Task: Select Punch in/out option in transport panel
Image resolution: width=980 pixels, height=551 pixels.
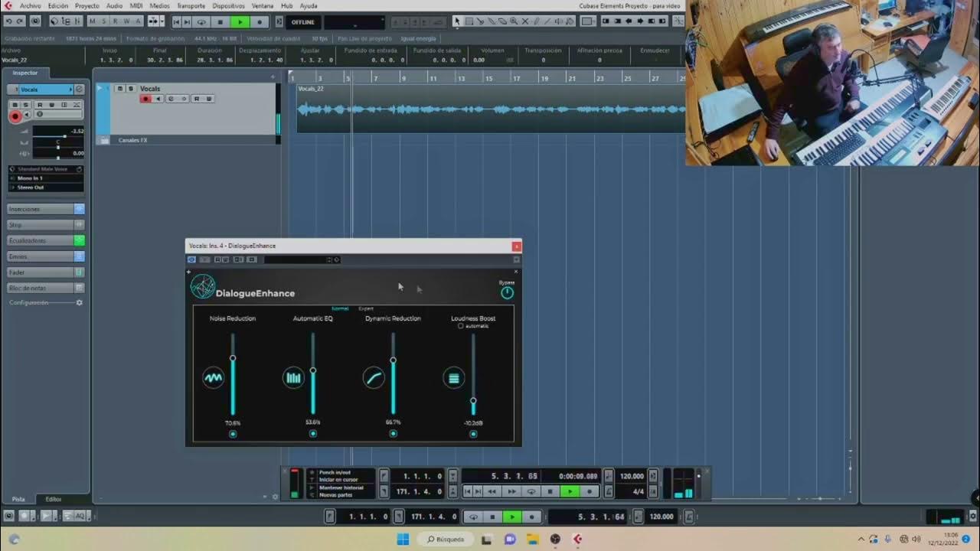Action: (335, 473)
